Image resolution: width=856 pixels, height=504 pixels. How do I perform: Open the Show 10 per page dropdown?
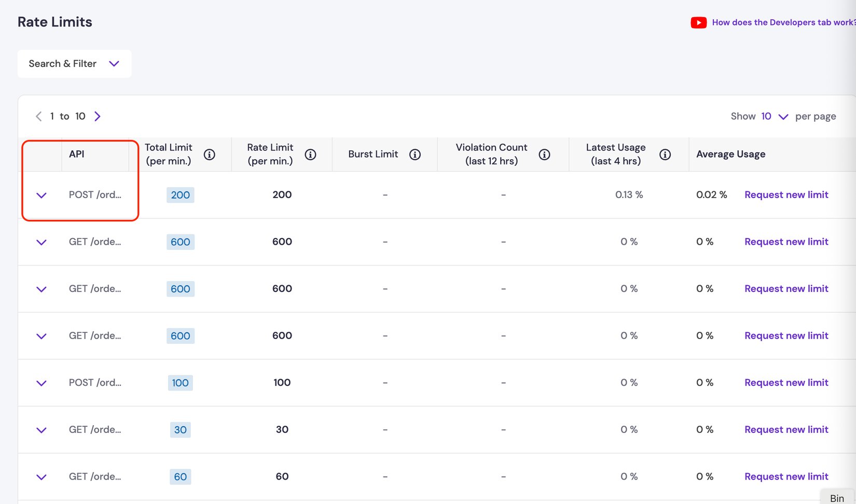pos(775,117)
